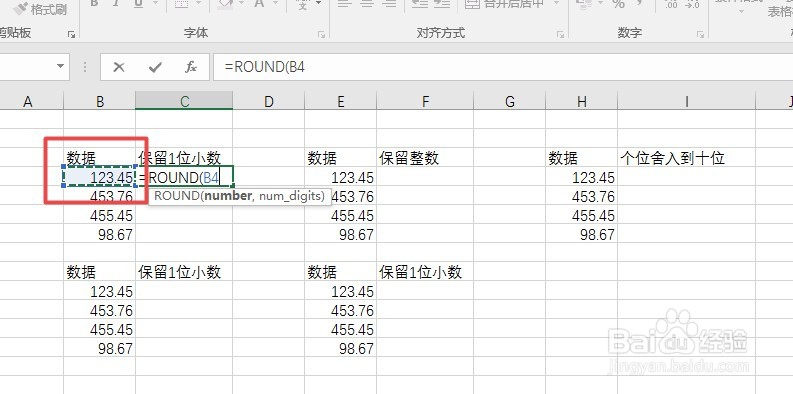
Task: Click cell C4 editing =ROUND(B4
Action: [x=184, y=177]
